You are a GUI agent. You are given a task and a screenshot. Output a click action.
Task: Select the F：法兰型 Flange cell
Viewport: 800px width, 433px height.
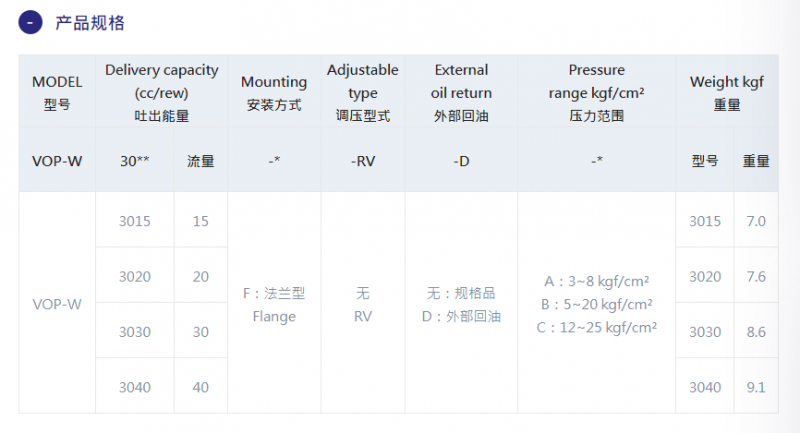[274, 304]
